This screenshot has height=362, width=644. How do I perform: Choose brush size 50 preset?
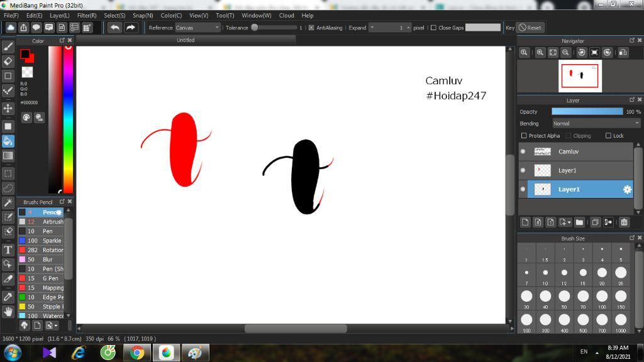point(564,299)
